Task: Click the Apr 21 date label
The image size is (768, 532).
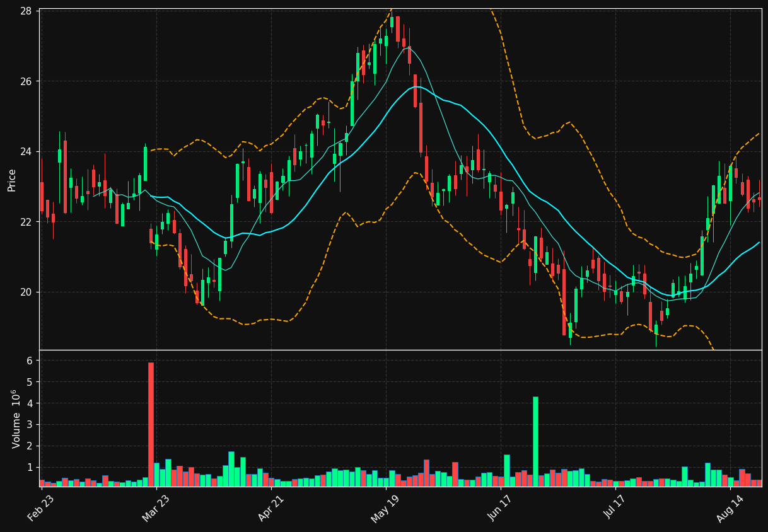Action: (x=271, y=508)
